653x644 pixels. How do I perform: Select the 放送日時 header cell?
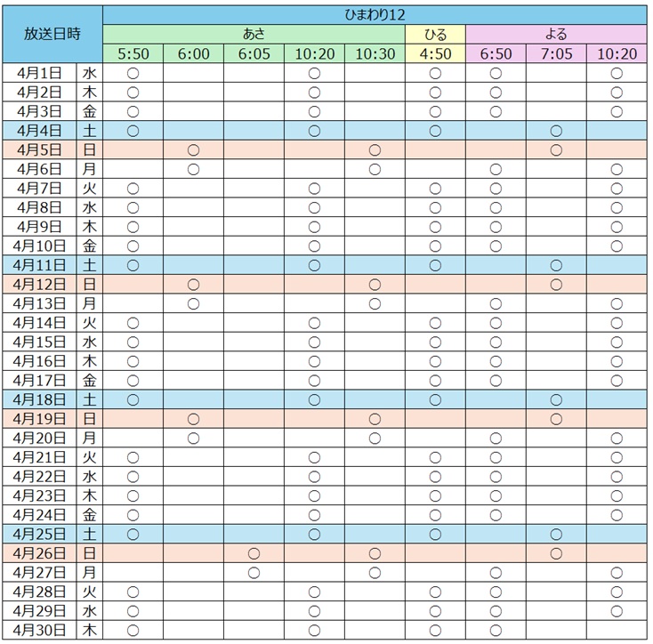click(52, 34)
